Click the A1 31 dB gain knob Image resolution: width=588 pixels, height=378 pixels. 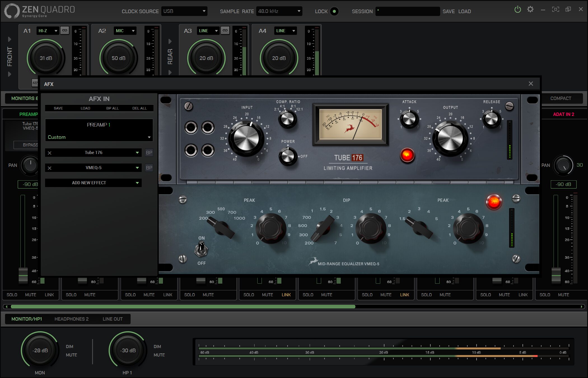tap(46, 58)
